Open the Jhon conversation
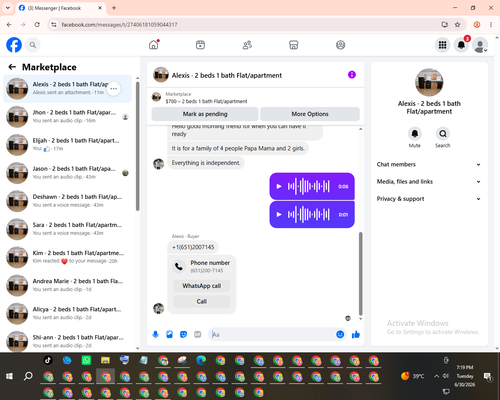This screenshot has width=500, height=400. pos(67,117)
